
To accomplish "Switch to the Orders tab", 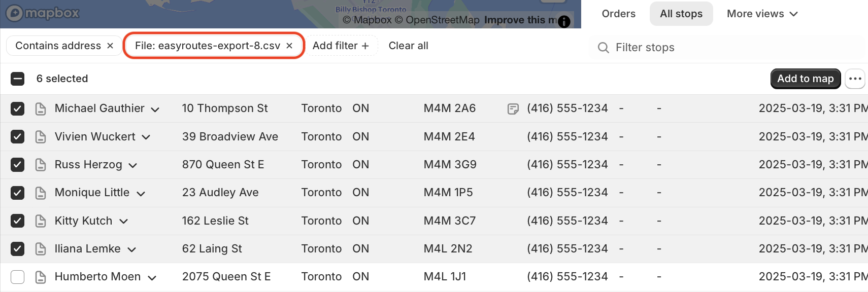I will pos(618,14).
